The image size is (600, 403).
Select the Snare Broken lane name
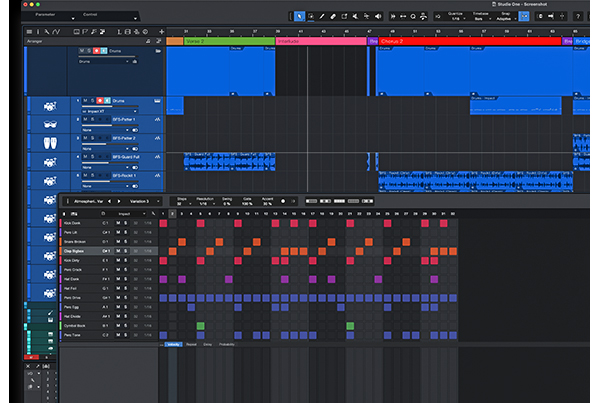[x=75, y=241]
